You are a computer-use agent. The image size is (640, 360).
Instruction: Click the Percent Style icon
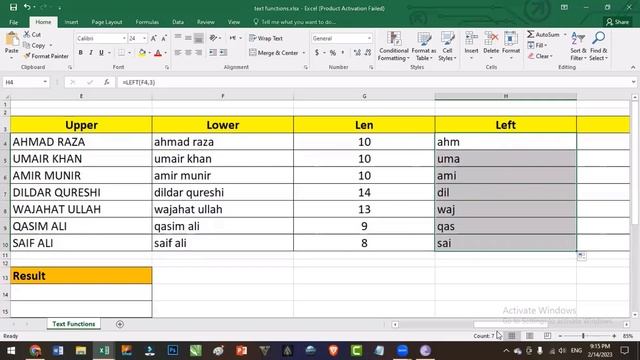(x=333, y=53)
